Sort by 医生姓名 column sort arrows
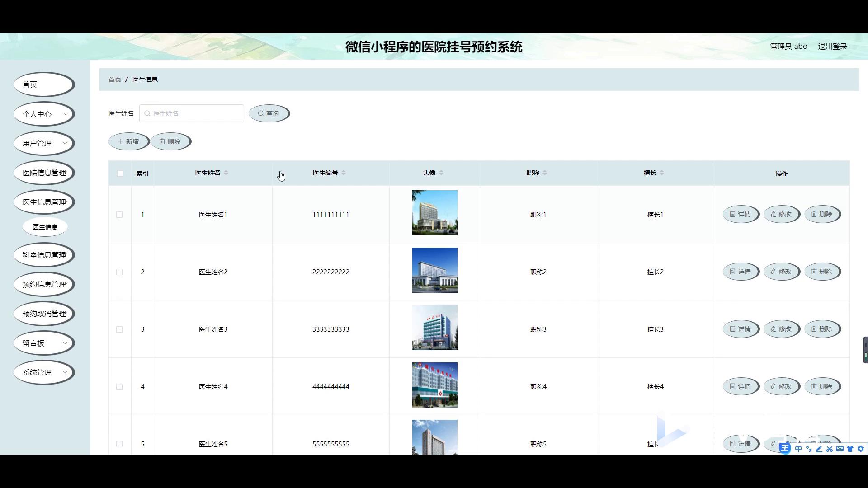This screenshot has height=488, width=868. point(226,173)
